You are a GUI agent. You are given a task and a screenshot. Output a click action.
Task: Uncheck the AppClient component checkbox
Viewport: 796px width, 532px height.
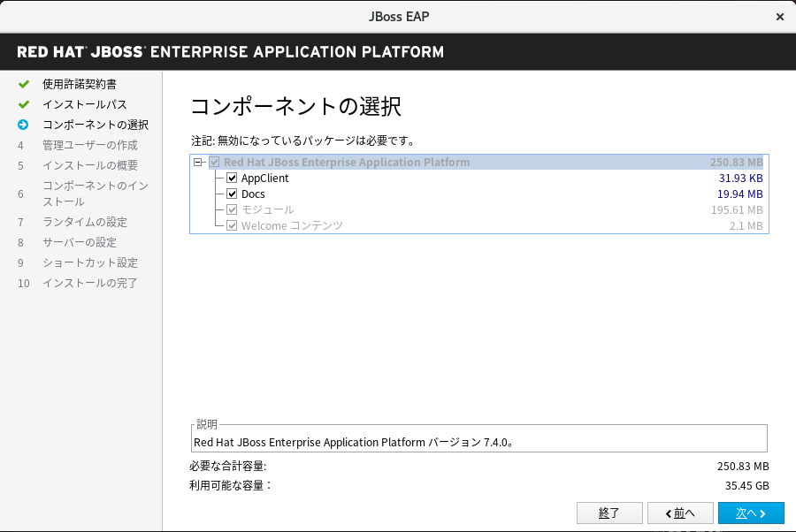point(232,178)
